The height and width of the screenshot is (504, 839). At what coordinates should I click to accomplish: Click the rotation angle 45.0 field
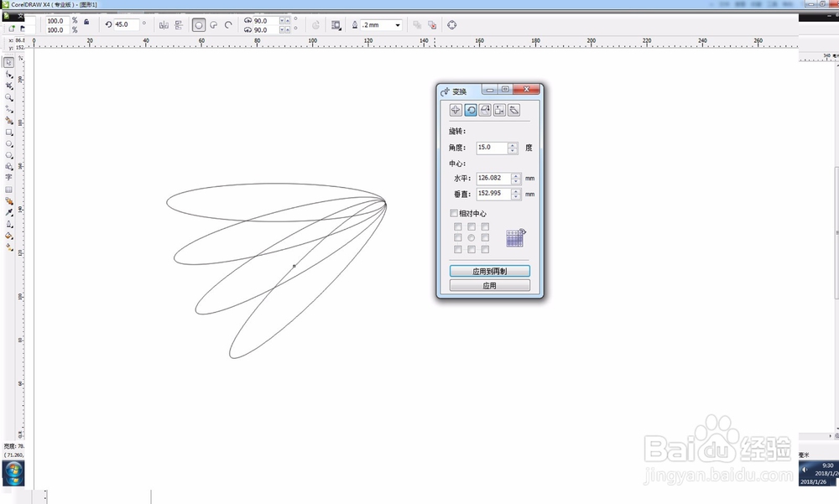(127, 24)
